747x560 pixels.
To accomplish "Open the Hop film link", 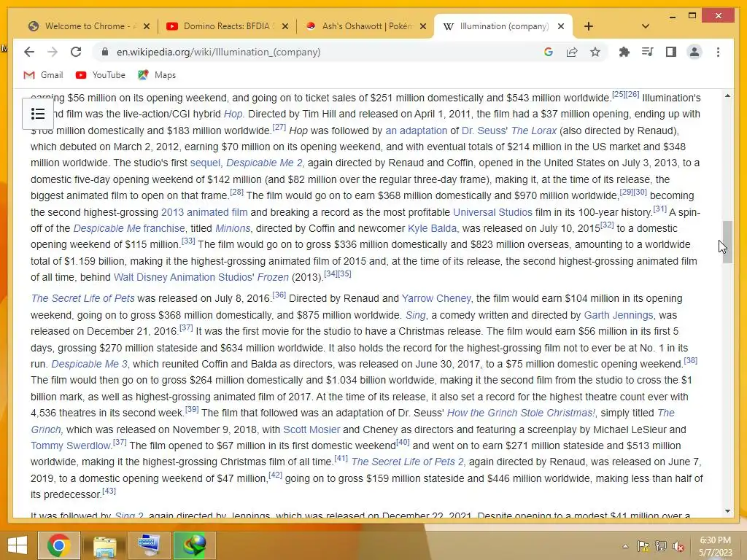I will point(233,114).
